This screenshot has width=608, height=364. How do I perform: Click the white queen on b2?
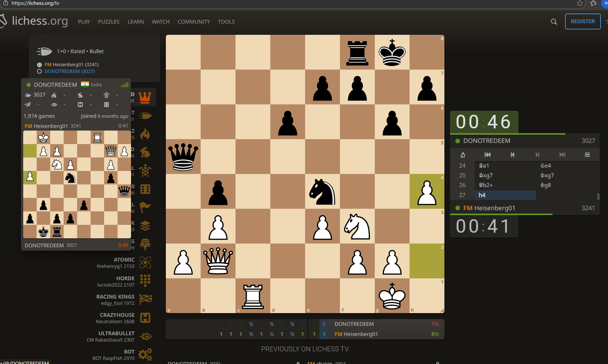coord(218,261)
